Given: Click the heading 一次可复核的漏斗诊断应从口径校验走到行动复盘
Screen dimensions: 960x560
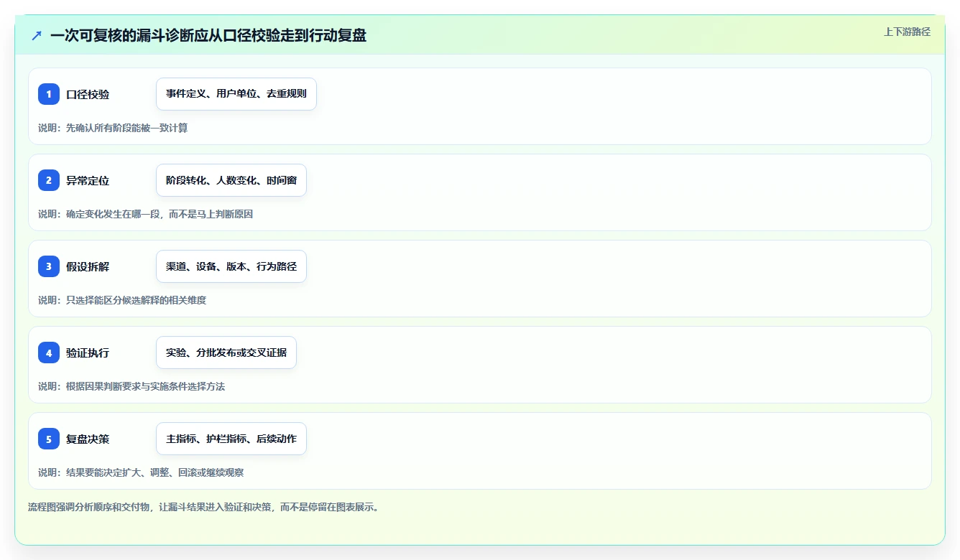Looking at the screenshot, I should point(208,35).
